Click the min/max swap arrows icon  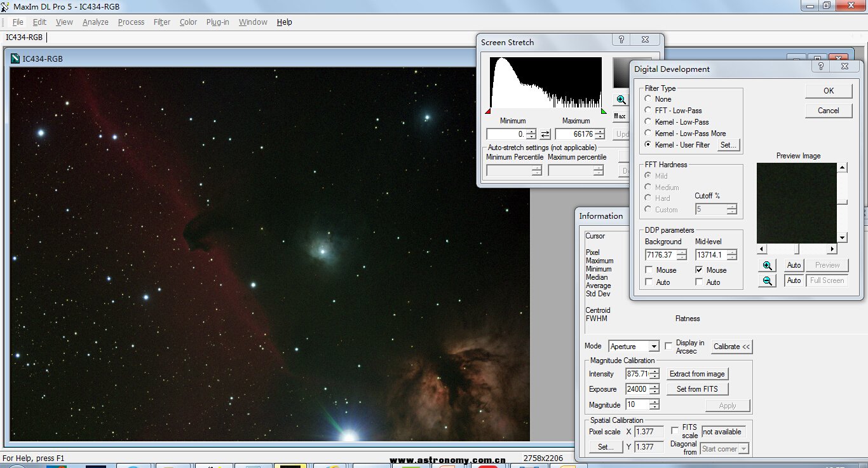[x=545, y=134]
